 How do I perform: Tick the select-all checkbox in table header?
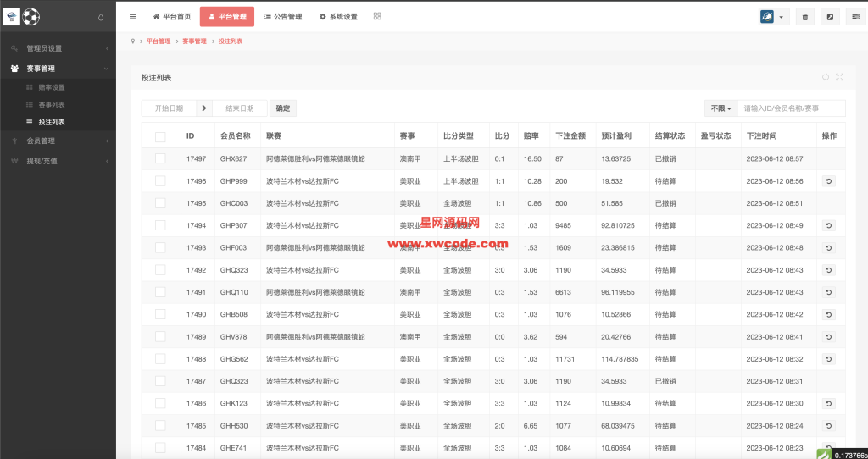coord(160,136)
